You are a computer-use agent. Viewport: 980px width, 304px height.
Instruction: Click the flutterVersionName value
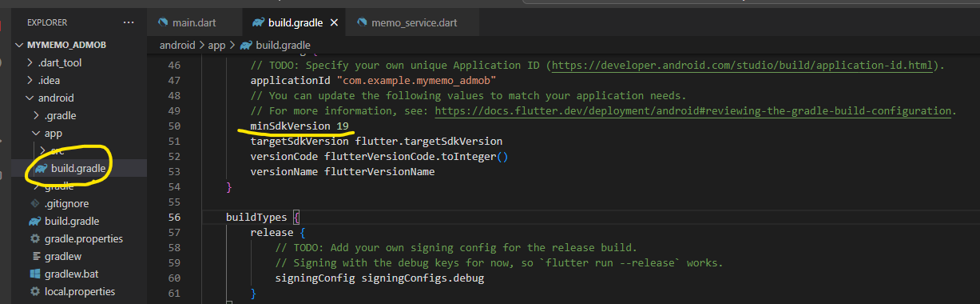379,171
